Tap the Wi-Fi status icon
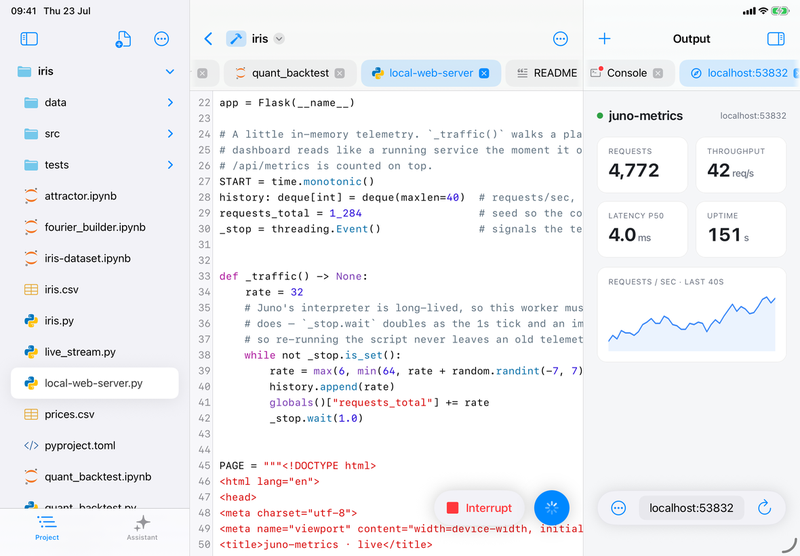The image size is (800, 556). (763, 11)
